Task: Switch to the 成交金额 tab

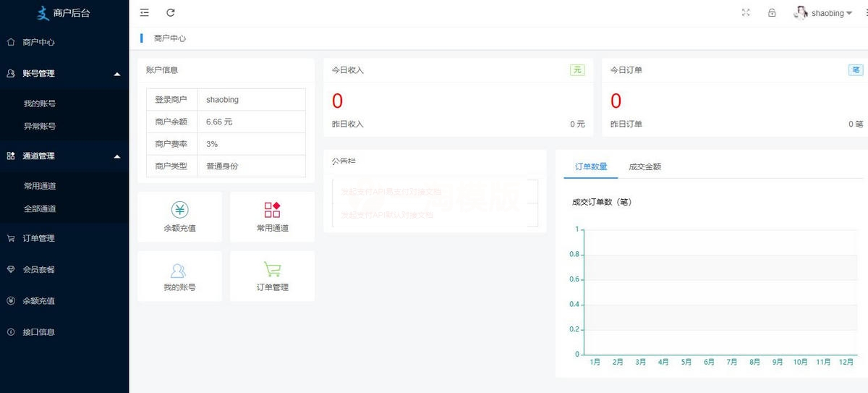Action: (644, 166)
